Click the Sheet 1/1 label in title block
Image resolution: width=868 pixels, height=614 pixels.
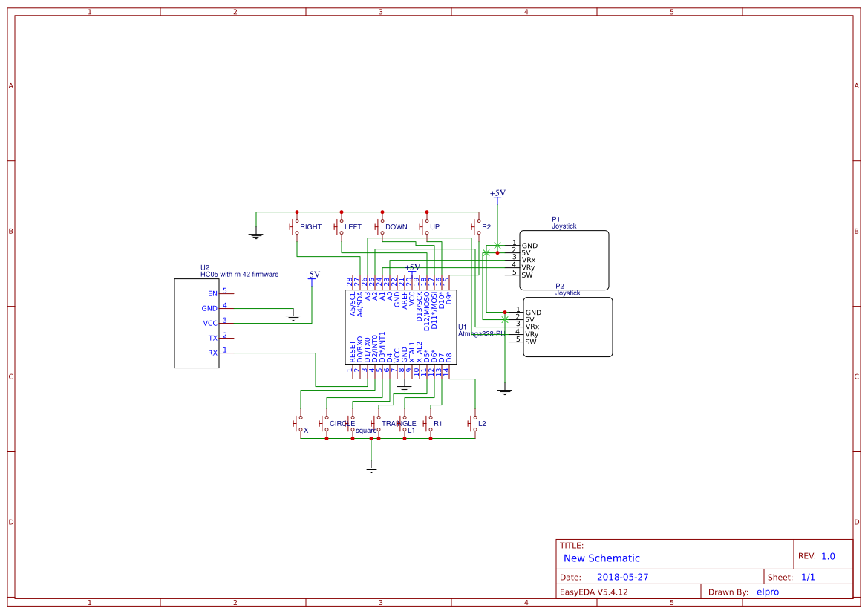[x=794, y=576]
